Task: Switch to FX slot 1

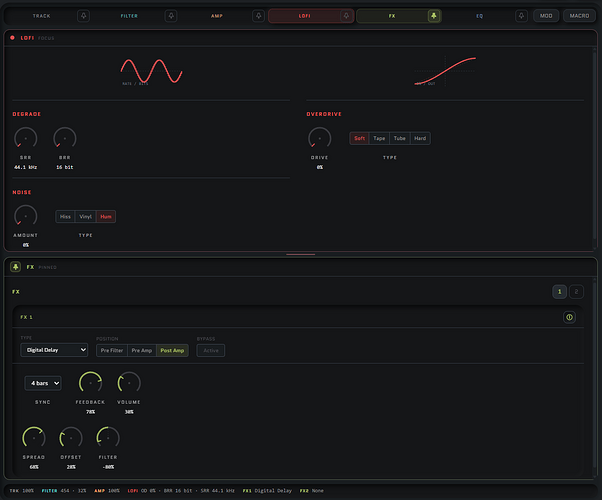Action: click(559, 292)
